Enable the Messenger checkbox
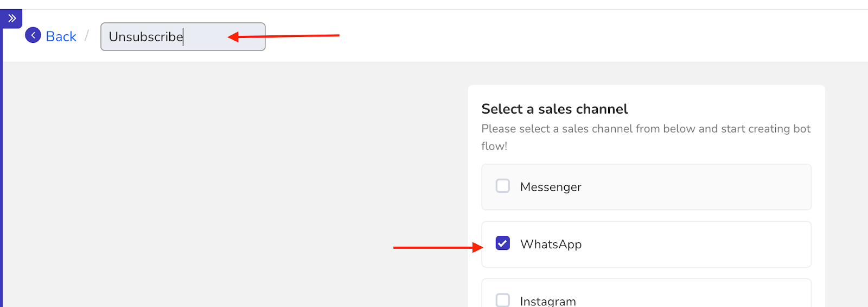 point(503,186)
